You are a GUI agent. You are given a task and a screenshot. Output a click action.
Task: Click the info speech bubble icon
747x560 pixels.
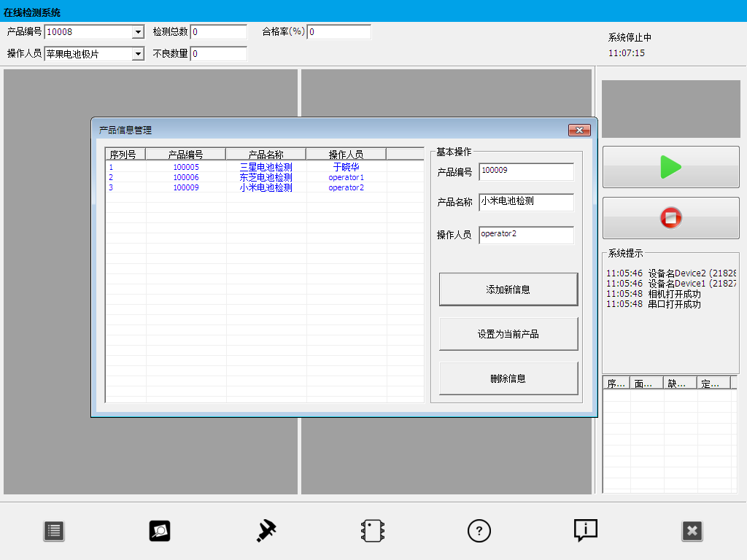coord(585,531)
